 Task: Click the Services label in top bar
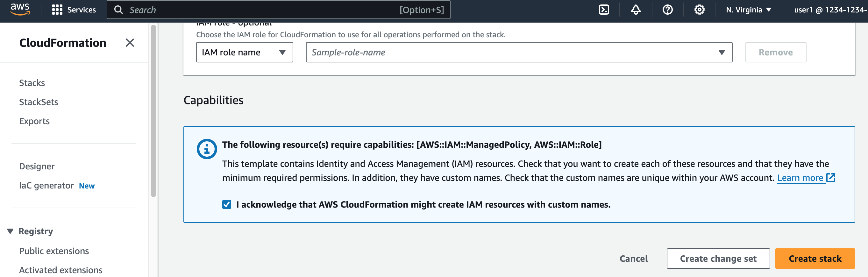pos(82,10)
